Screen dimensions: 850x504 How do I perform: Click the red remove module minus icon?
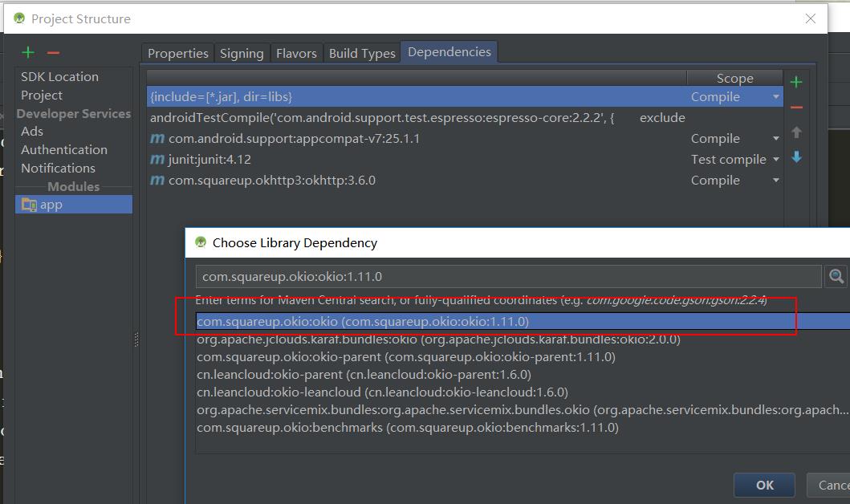53,53
